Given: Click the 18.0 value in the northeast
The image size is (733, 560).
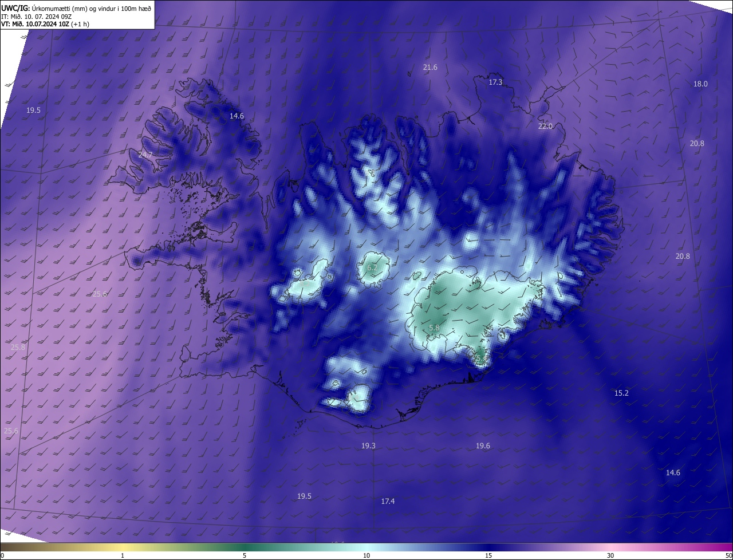Looking at the screenshot, I should click(700, 84).
